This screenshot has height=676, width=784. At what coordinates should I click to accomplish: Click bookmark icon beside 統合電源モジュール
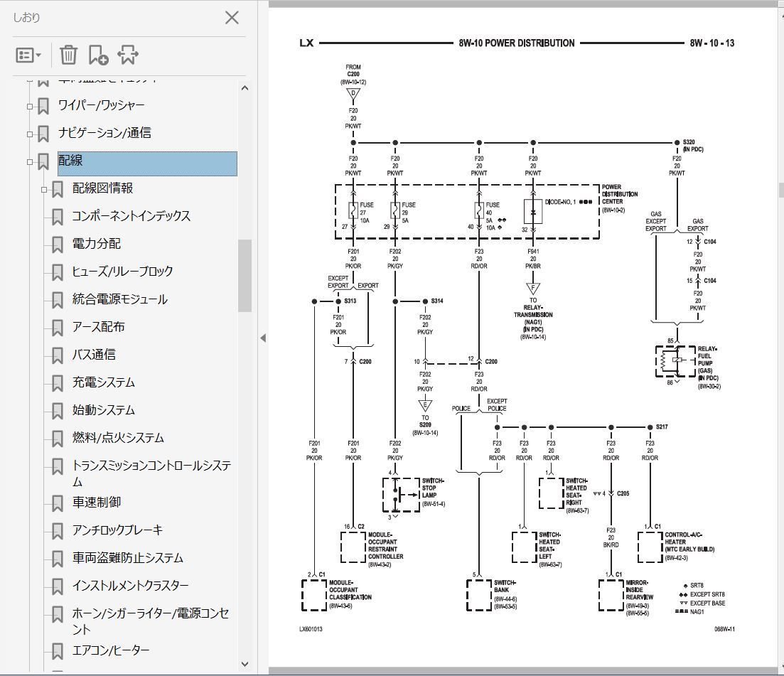pyautogui.click(x=58, y=301)
